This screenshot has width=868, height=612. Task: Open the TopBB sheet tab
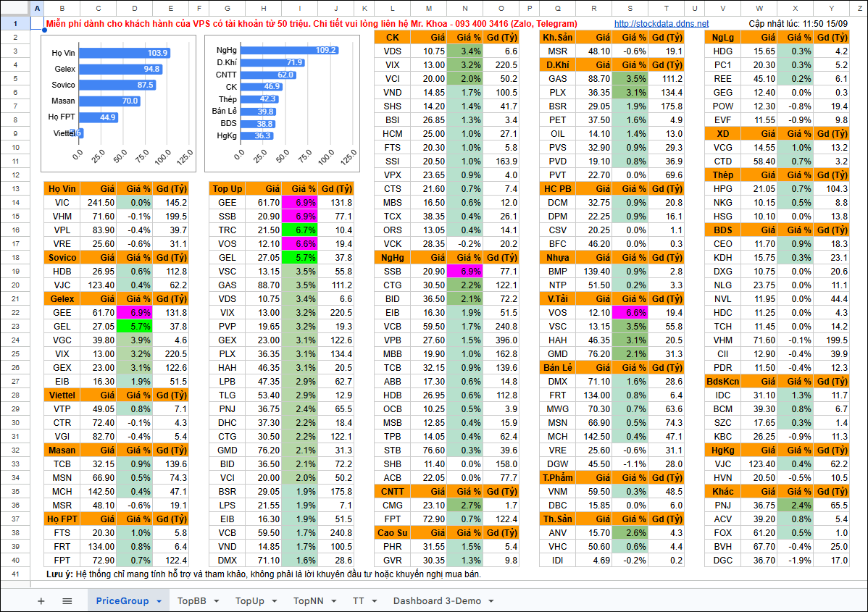click(x=191, y=601)
